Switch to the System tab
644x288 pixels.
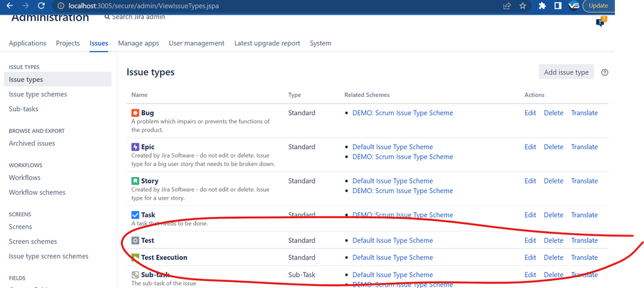pos(320,43)
